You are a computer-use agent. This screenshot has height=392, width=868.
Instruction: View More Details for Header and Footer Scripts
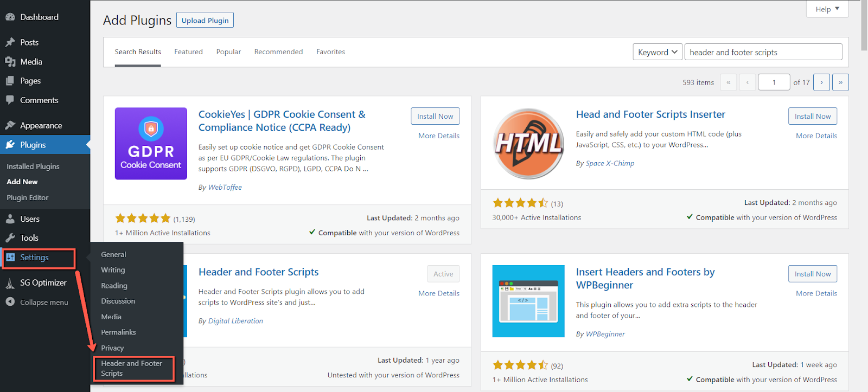pyautogui.click(x=439, y=293)
